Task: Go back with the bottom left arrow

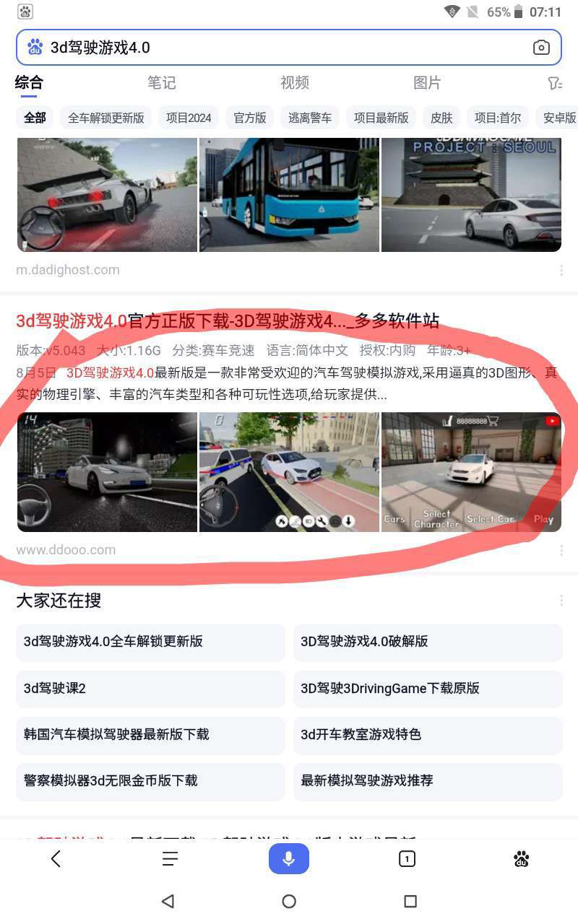Action: 56,859
